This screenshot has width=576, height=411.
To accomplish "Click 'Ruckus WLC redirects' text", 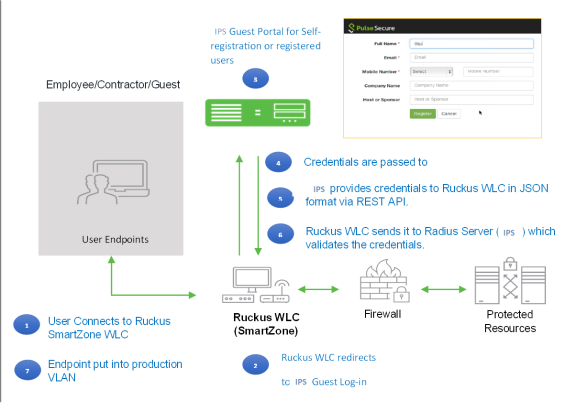I will 328,357.
